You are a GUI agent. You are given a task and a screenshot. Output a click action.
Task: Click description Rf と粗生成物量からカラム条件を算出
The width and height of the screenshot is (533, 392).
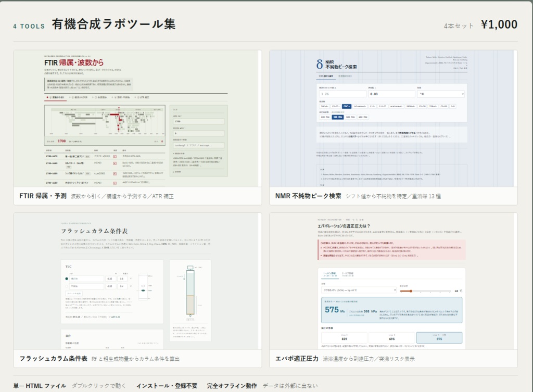click(x=136, y=359)
